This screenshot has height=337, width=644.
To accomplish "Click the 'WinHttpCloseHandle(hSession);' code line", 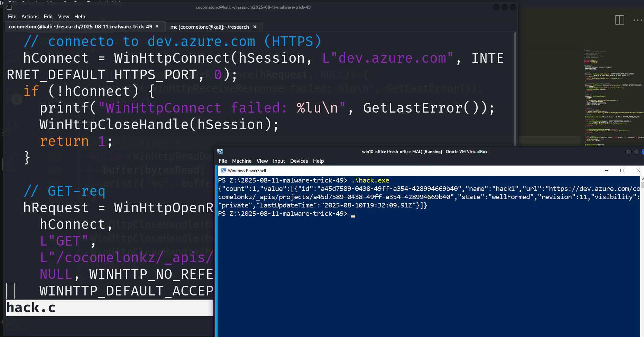I will [x=159, y=125].
